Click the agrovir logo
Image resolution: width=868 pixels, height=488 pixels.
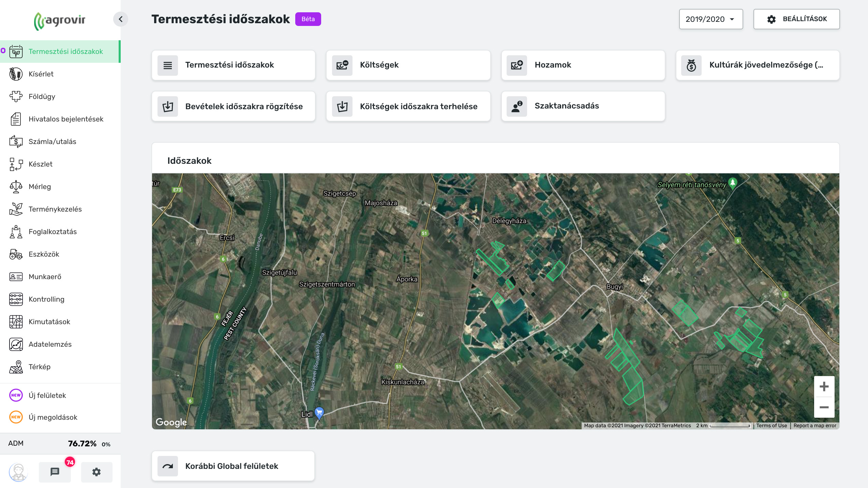60,21
